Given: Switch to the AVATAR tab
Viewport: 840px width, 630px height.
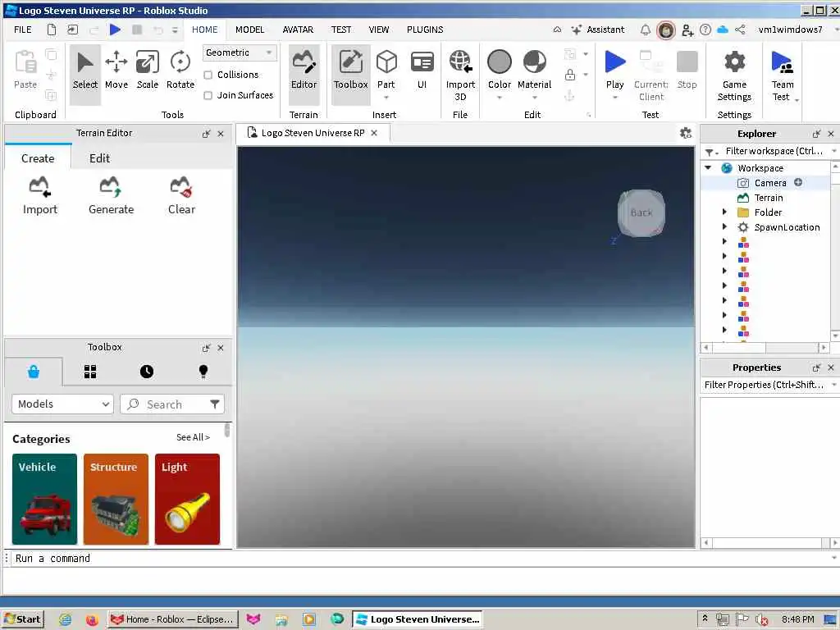Looking at the screenshot, I should [298, 30].
